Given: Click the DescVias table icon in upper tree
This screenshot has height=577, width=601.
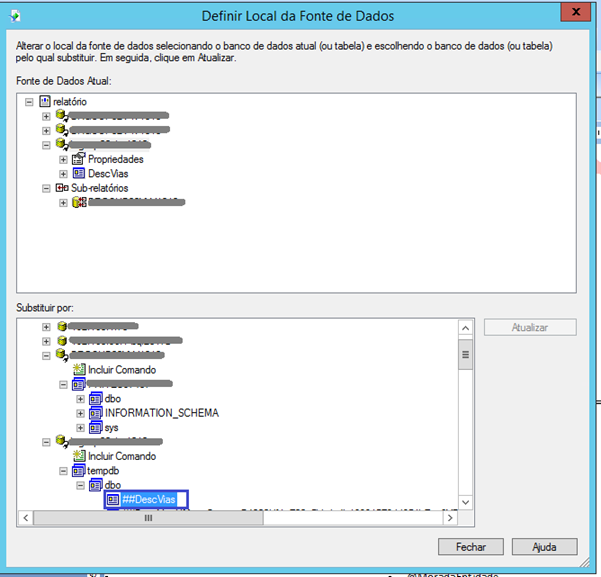Looking at the screenshot, I should pos(79,173).
